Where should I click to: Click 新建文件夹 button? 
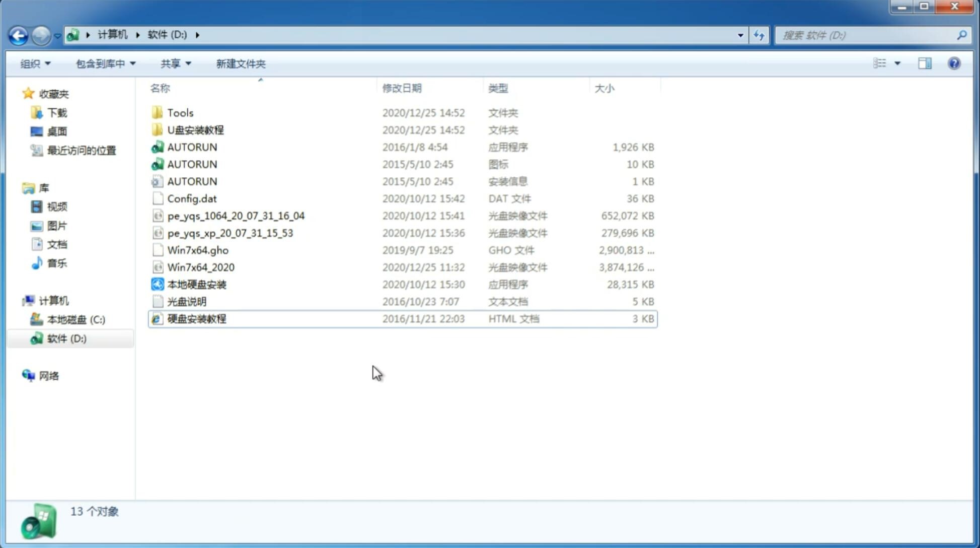[241, 62]
